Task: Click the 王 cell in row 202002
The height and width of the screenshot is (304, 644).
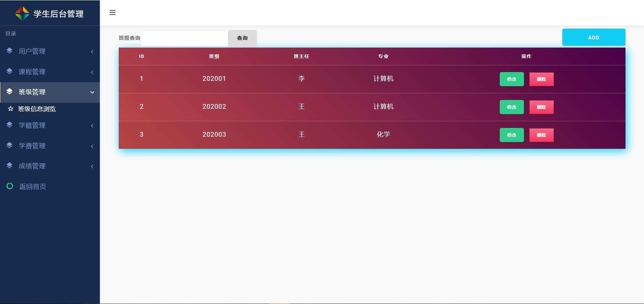Action: pyautogui.click(x=301, y=106)
